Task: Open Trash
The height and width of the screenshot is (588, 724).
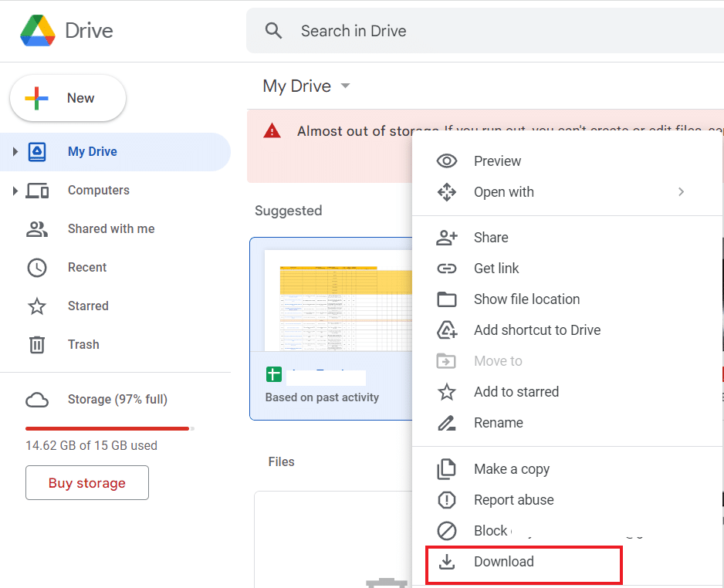Action: pyautogui.click(x=83, y=344)
